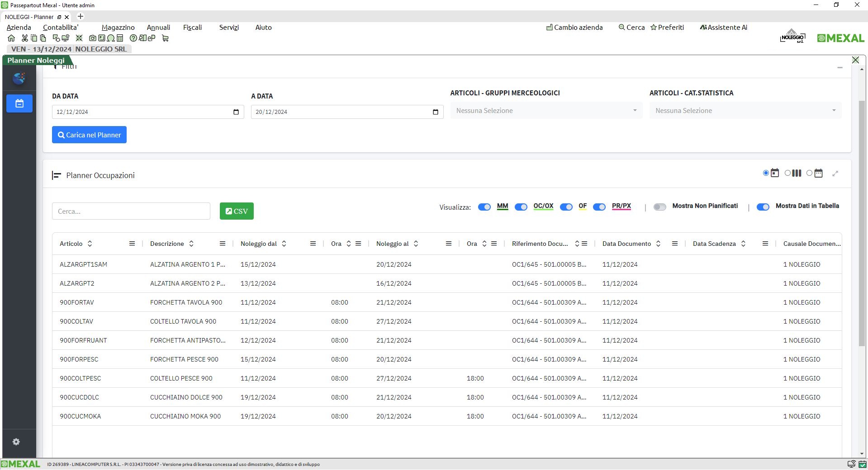Open the sidebar settings gear
Viewport: 868px width, 470px height.
pos(16,442)
